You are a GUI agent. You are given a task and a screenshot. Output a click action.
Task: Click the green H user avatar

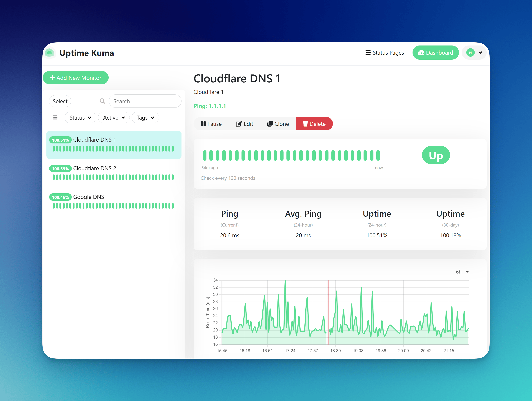(x=470, y=53)
